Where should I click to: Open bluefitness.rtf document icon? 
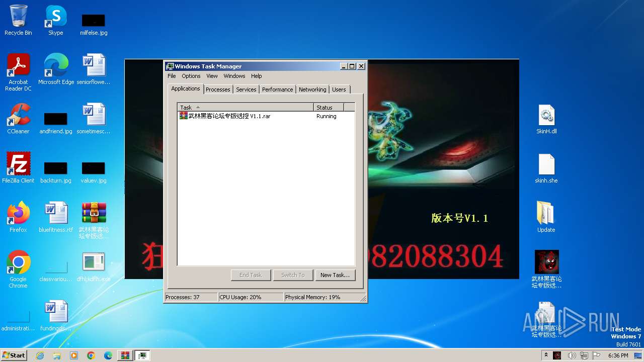click(x=56, y=217)
